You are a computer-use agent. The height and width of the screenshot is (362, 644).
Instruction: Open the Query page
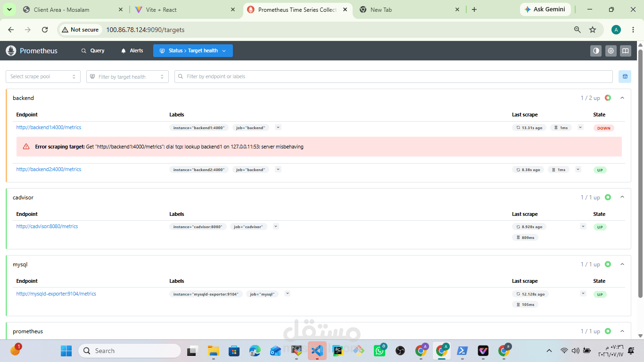93,51
